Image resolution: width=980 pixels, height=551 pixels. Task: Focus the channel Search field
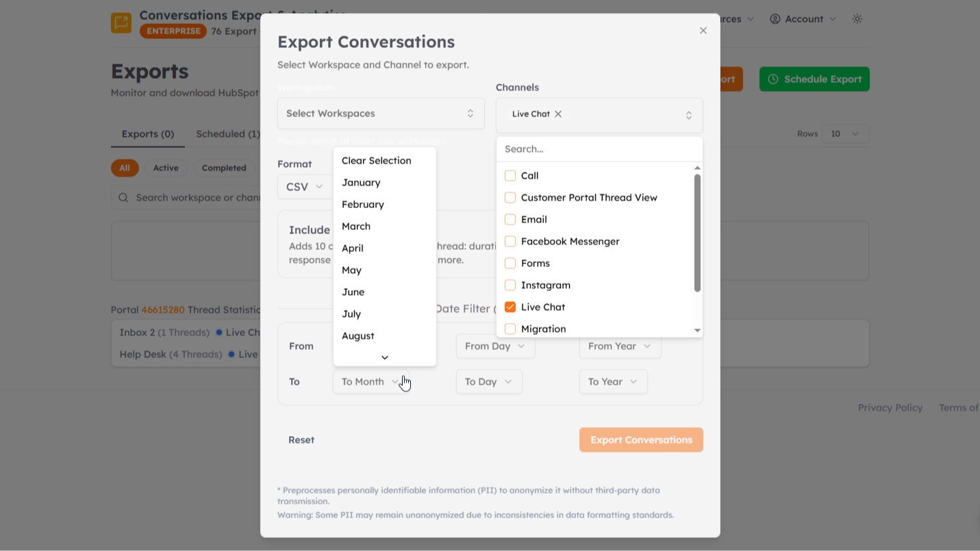coord(599,149)
